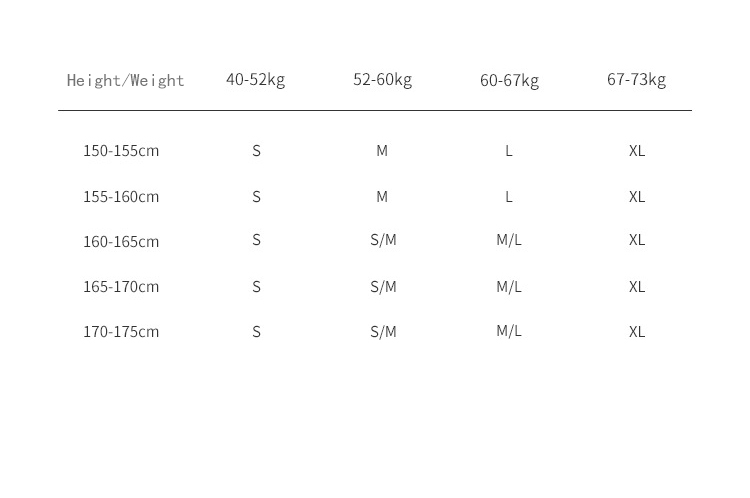The image size is (750, 498).
Task: Select the 155-160cm row label
Action: 121,197
